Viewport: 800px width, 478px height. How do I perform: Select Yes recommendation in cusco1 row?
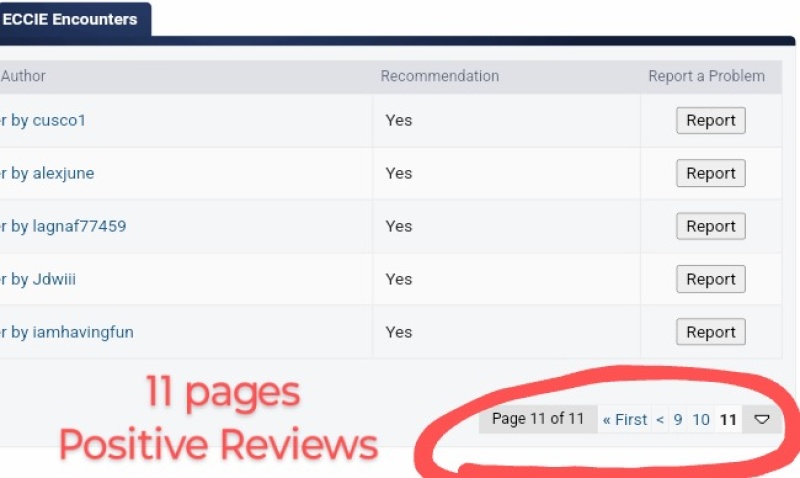pos(398,120)
